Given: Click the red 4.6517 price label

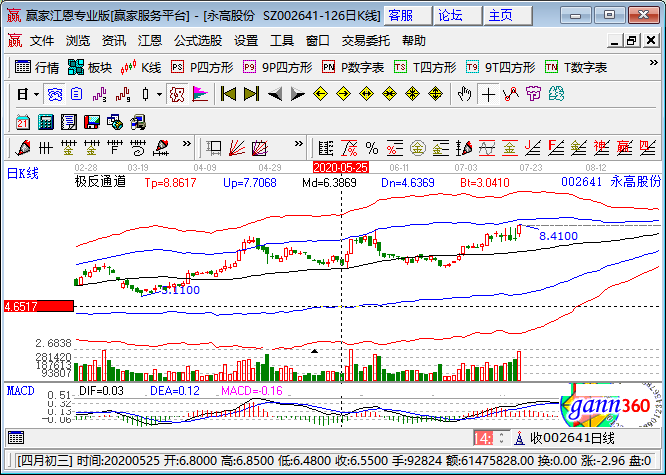Looking at the screenshot, I should tap(39, 306).
